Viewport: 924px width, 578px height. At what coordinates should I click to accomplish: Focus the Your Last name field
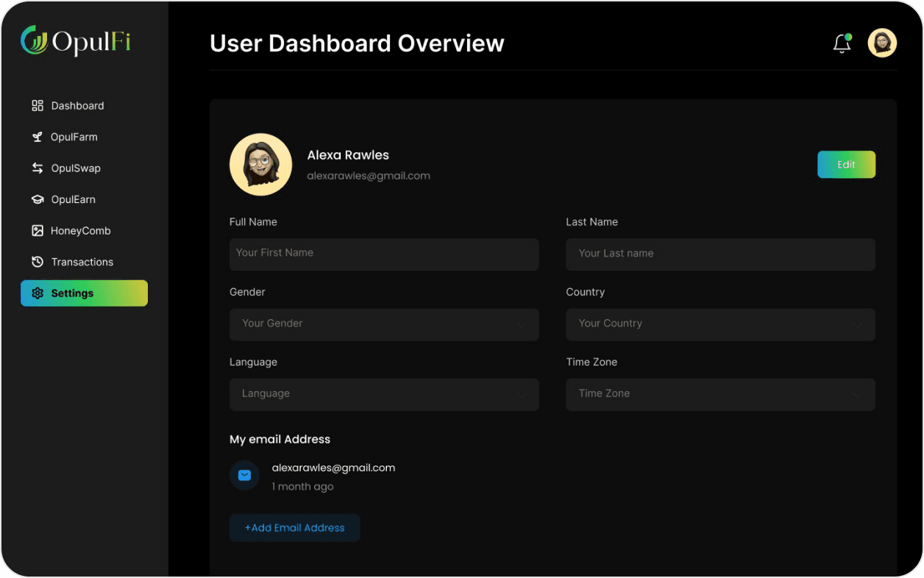[x=720, y=254]
